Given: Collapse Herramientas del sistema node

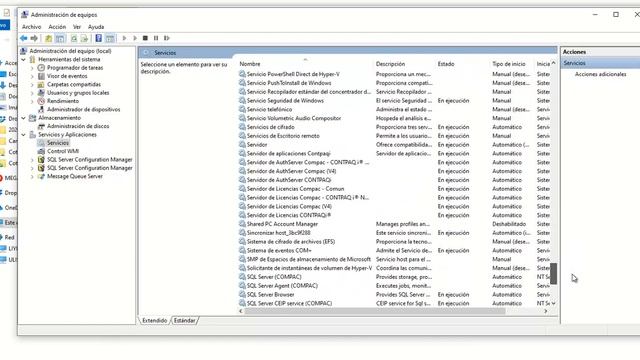Looking at the screenshot, I should point(24,60).
